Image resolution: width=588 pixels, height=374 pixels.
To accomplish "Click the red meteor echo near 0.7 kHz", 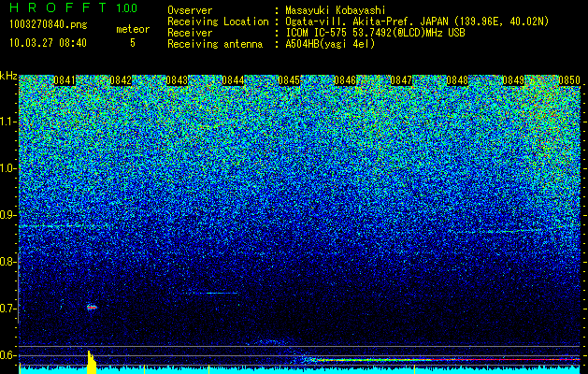I will point(92,308).
